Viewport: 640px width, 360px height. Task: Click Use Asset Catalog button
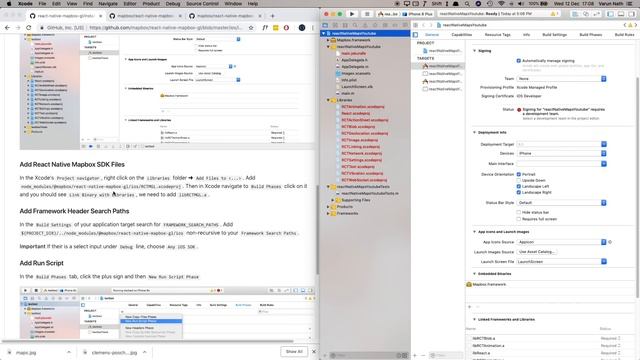click(537, 252)
